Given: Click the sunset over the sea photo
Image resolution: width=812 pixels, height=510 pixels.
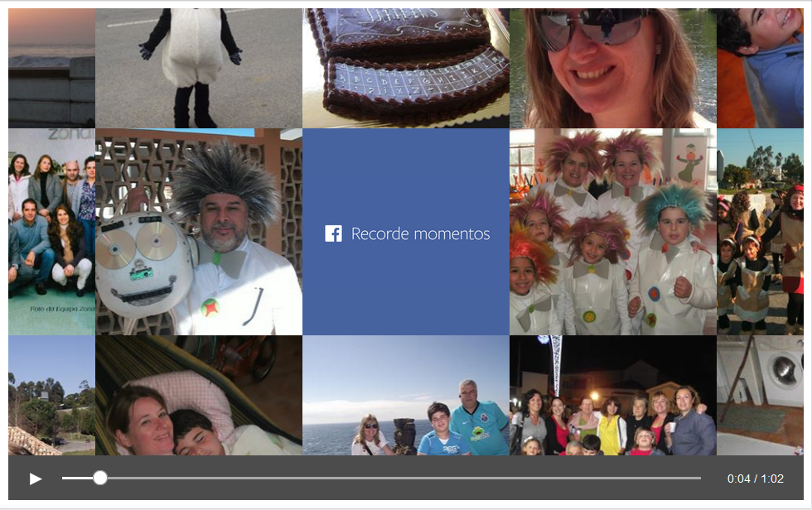Looking at the screenshot, I should tap(51, 68).
